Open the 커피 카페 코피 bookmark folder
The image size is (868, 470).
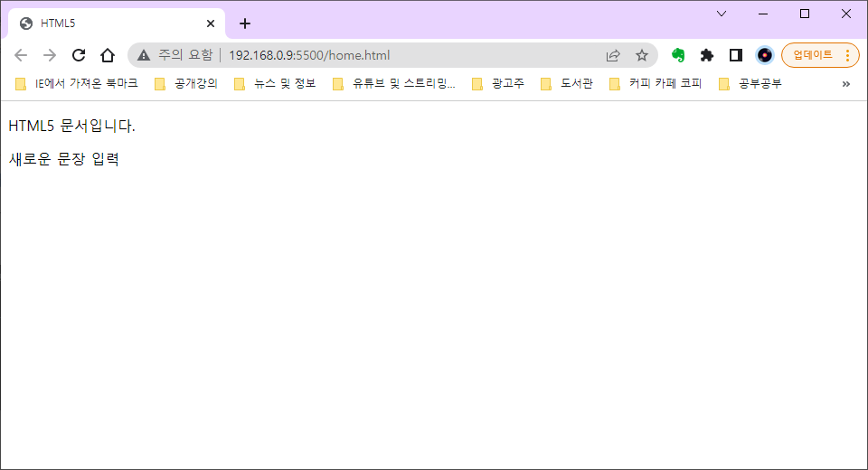pyautogui.click(x=656, y=83)
